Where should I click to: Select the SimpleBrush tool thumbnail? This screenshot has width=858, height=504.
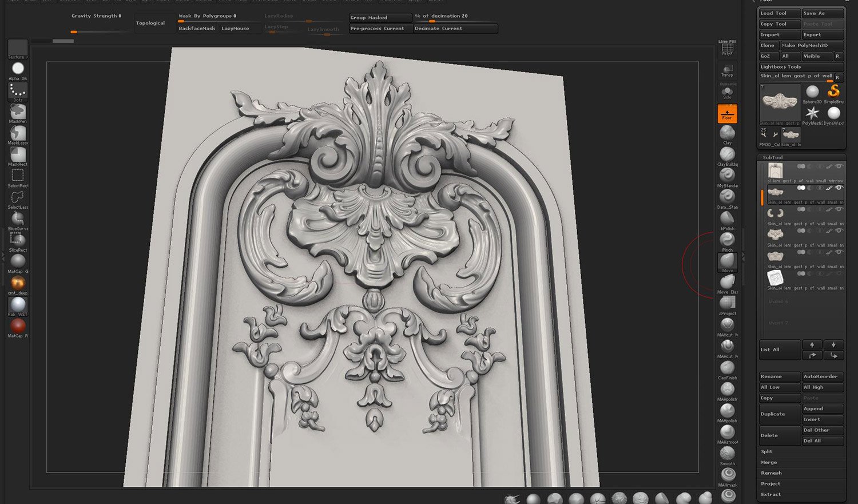click(834, 94)
